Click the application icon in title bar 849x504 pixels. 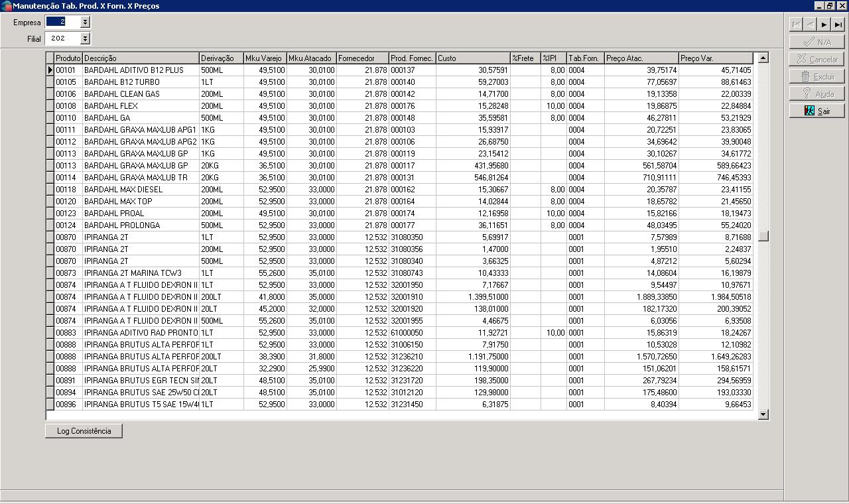[x=6, y=6]
